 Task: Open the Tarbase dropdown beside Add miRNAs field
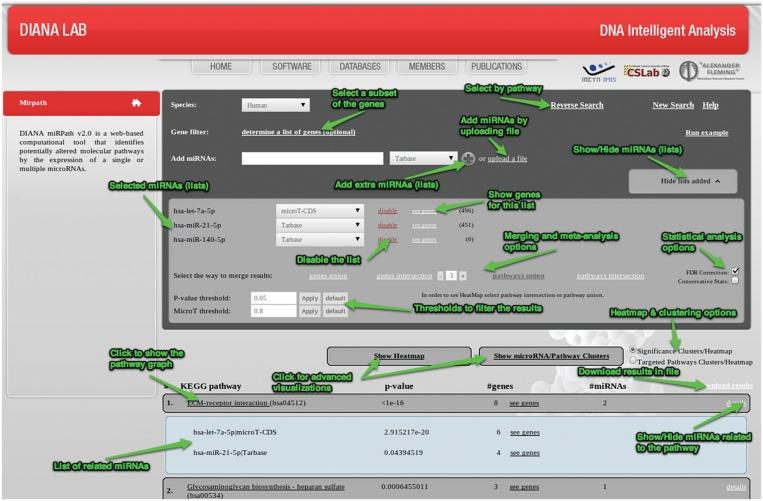click(423, 159)
